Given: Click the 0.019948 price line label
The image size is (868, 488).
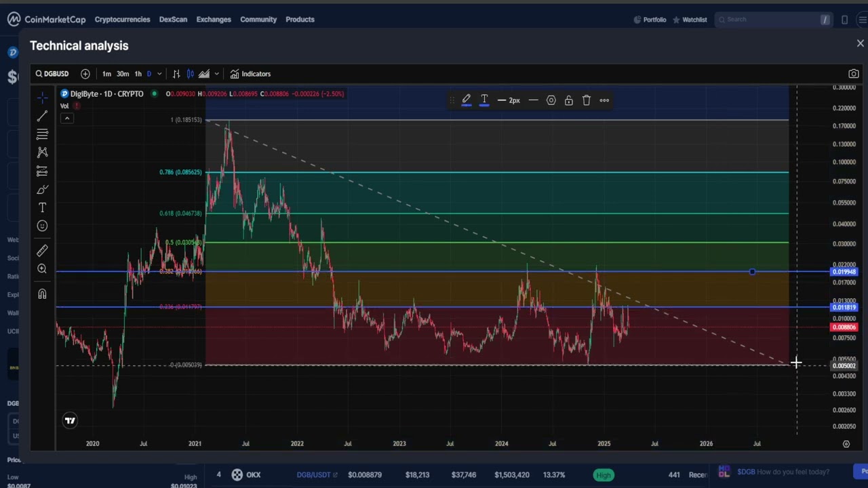Looking at the screenshot, I should [845, 272].
